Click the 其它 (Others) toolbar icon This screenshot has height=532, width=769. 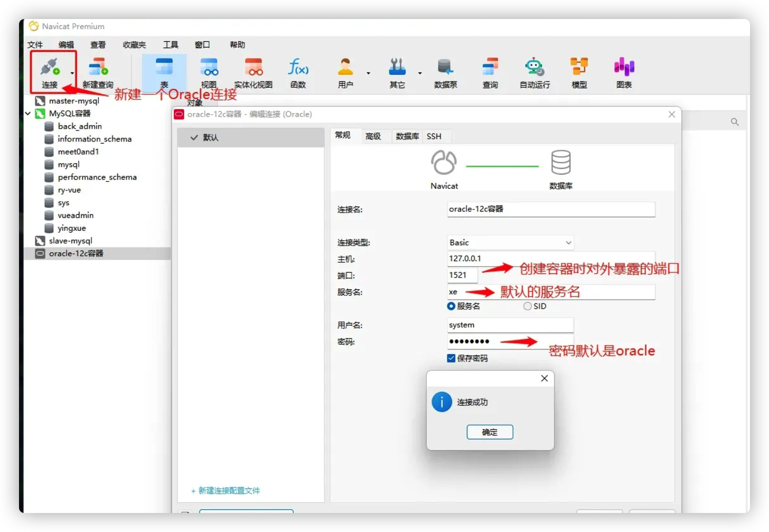pyautogui.click(x=397, y=72)
